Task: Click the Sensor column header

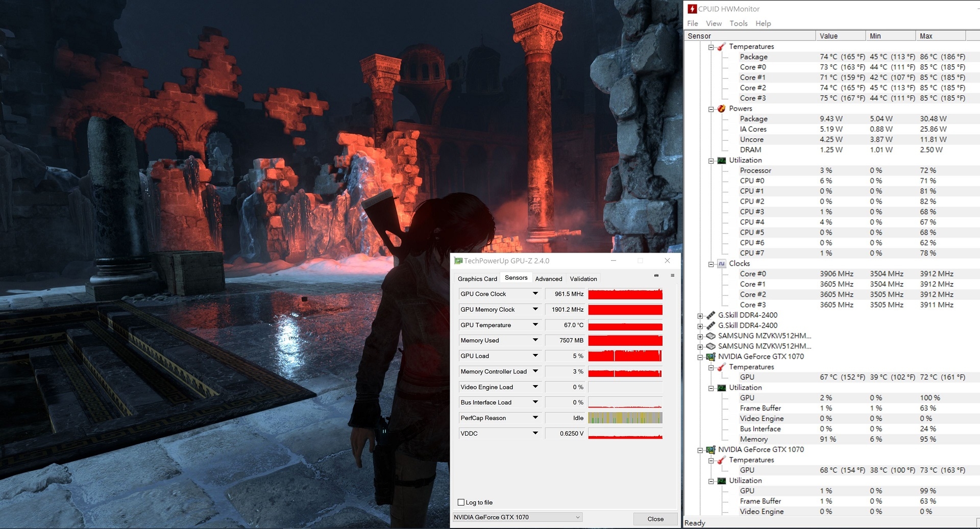Action: tap(749, 36)
